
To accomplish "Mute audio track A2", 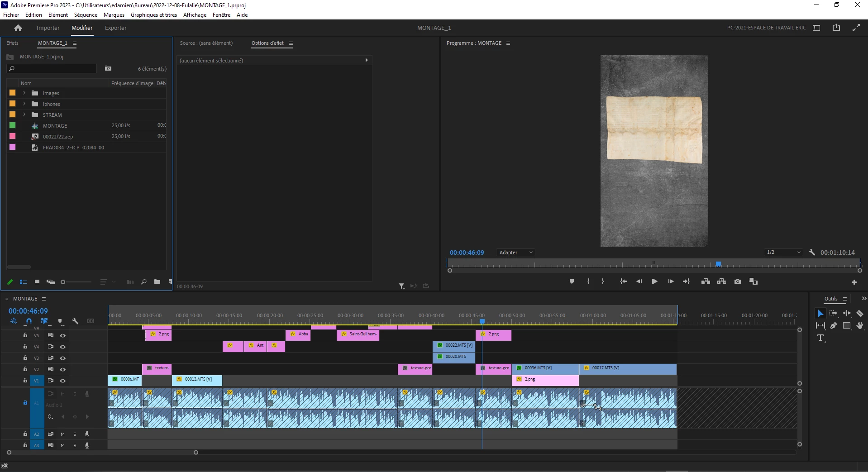I will pos(63,434).
